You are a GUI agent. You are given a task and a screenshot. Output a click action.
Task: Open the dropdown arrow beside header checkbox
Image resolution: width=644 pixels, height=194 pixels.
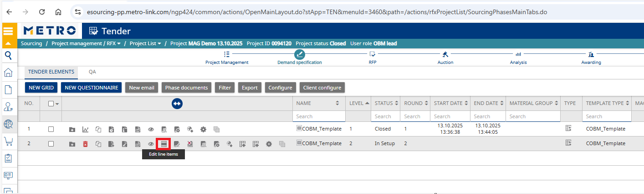click(x=57, y=104)
